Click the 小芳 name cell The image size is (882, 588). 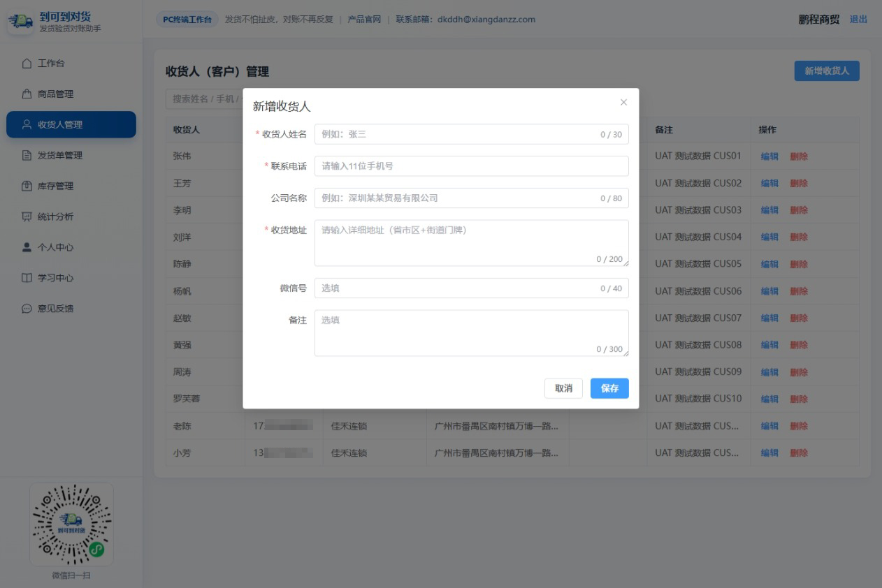[182, 453]
